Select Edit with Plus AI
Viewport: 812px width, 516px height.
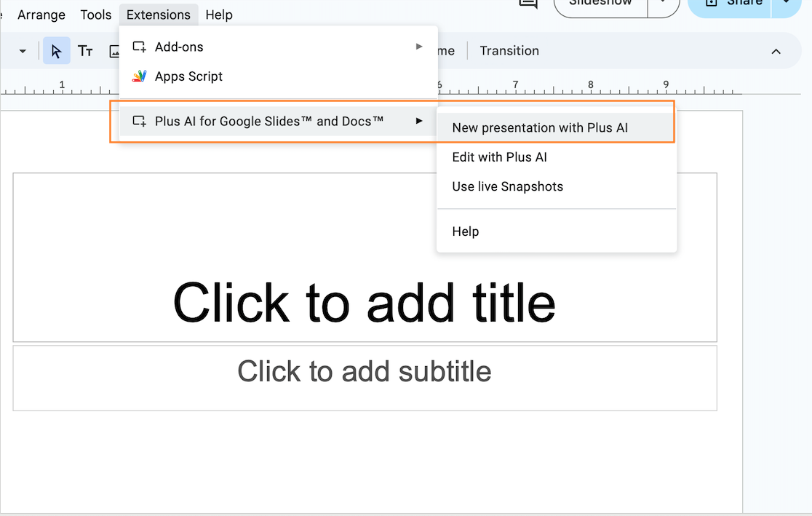click(x=557, y=157)
